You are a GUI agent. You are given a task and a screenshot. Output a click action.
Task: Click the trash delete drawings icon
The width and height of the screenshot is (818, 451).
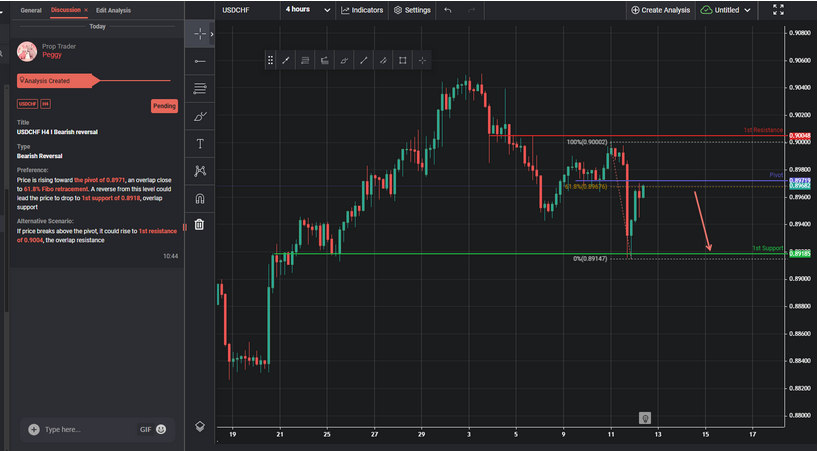click(x=199, y=225)
